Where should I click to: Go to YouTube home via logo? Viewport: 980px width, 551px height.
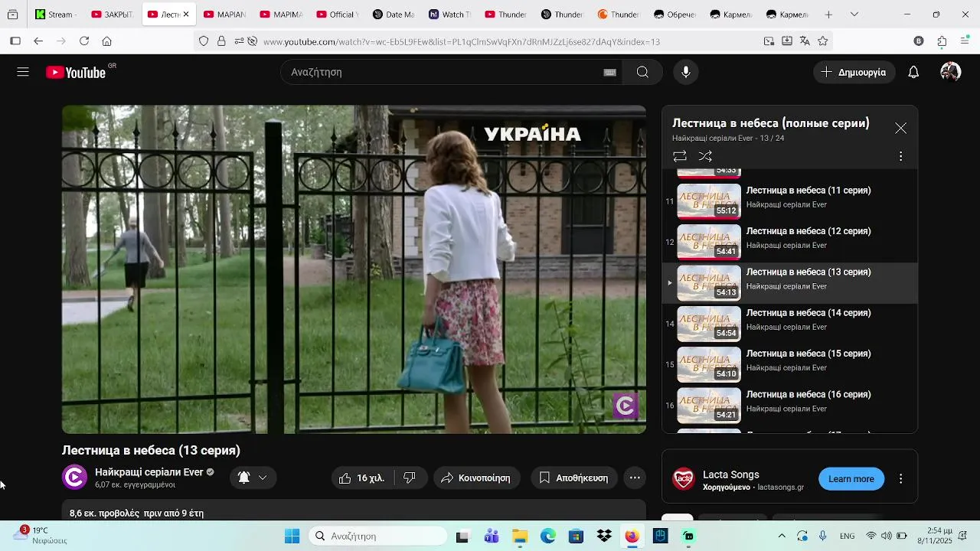76,73
